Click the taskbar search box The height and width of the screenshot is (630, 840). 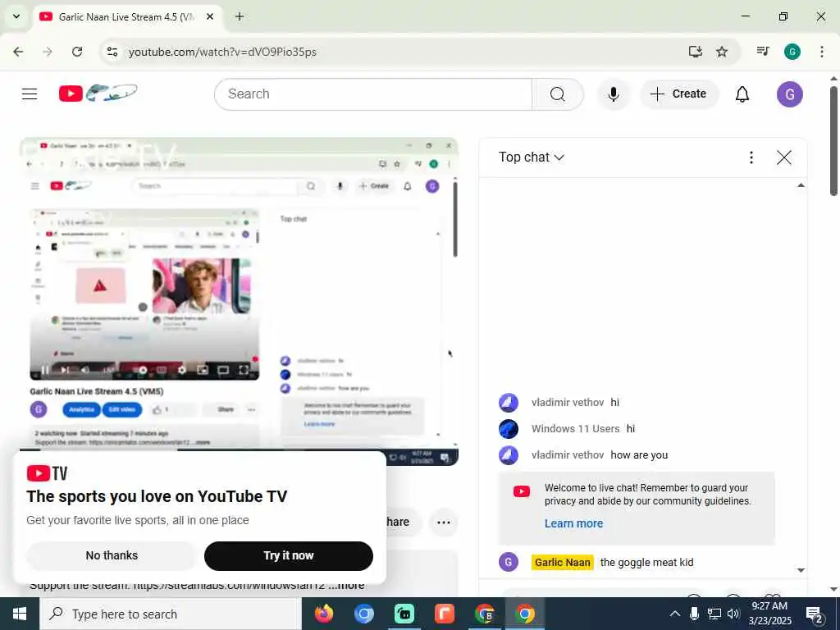170,614
